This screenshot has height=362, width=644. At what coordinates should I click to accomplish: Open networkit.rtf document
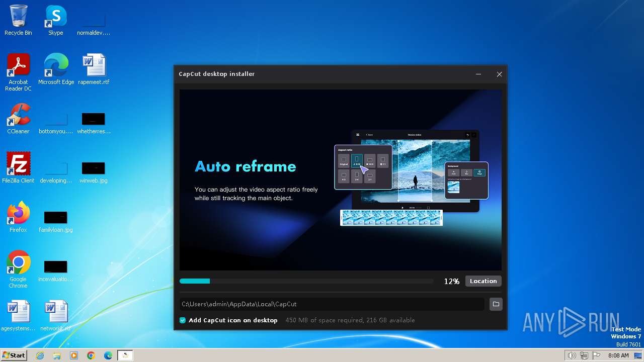pyautogui.click(x=56, y=316)
